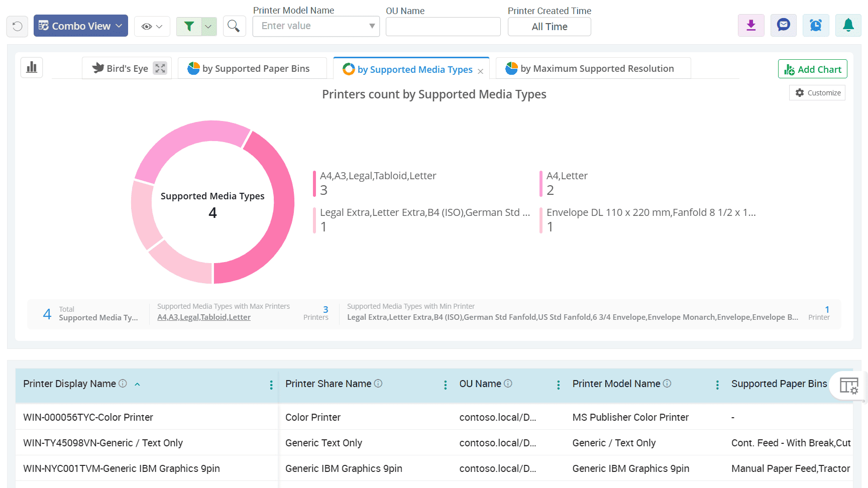Screen dimensions: 868x488
Task: Click the refresh icon in the toolbar
Action: click(x=17, y=26)
